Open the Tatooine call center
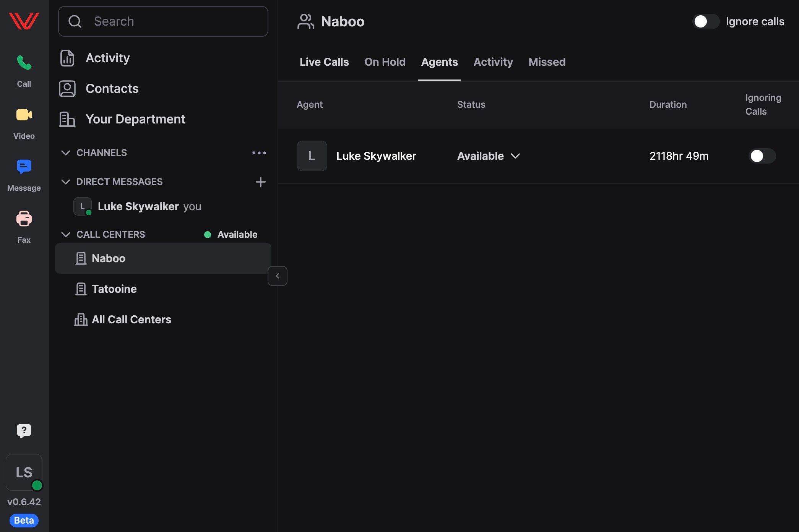Viewport: 799px width, 532px height. pos(114,289)
